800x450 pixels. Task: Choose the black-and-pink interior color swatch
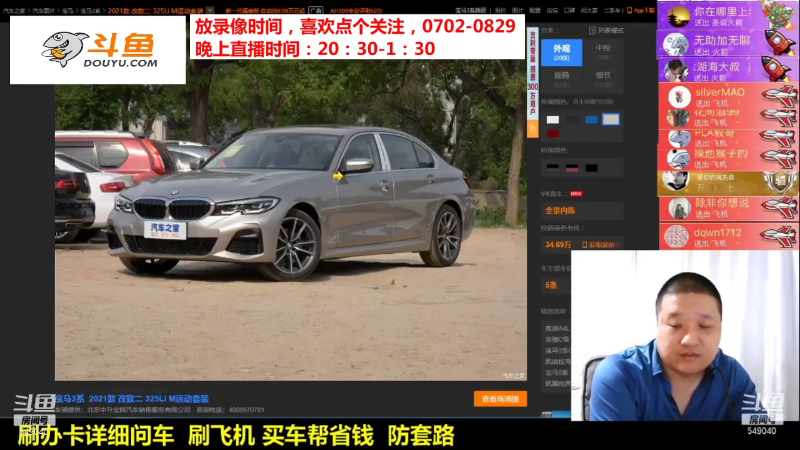(x=572, y=167)
